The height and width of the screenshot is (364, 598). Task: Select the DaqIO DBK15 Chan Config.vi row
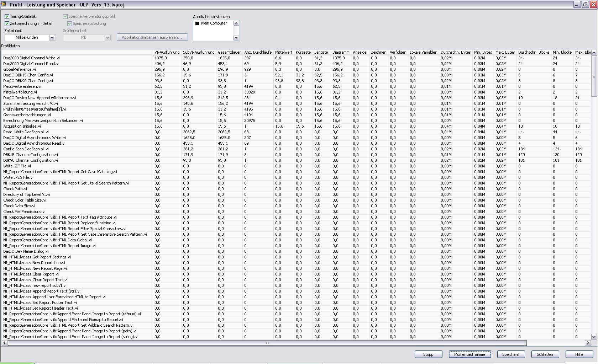tap(296, 75)
